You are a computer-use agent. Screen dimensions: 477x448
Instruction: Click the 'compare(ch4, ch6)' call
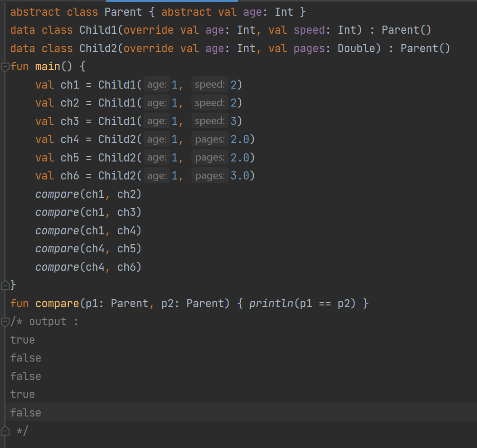tap(89, 267)
